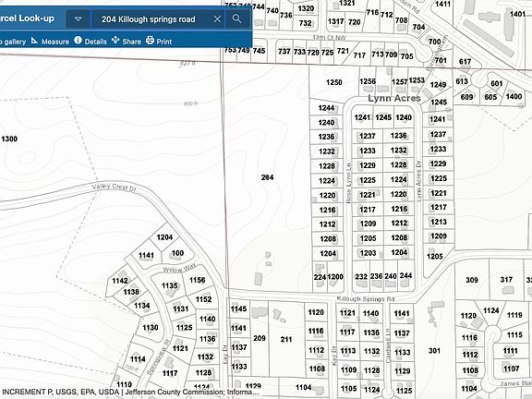This screenshot has height=399, width=532.
Task: Click the Parcel Look-up title
Action: point(27,18)
